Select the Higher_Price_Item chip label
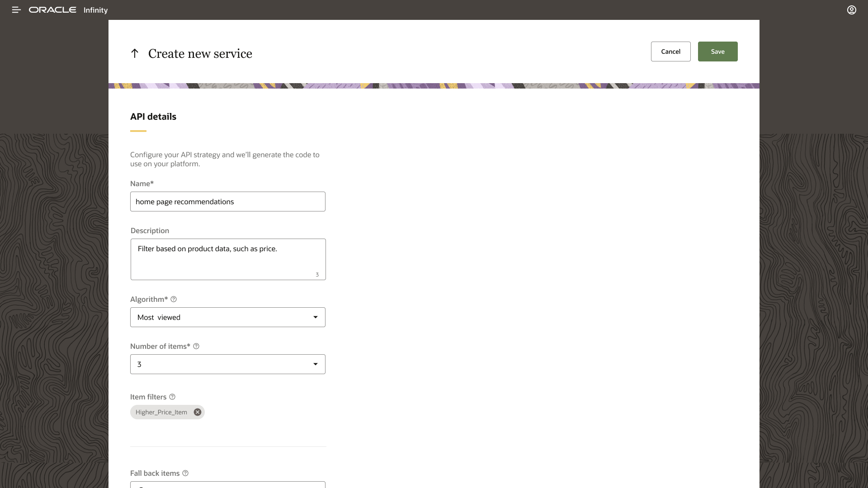This screenshot has height=488, width=868. tap(161, 412)
